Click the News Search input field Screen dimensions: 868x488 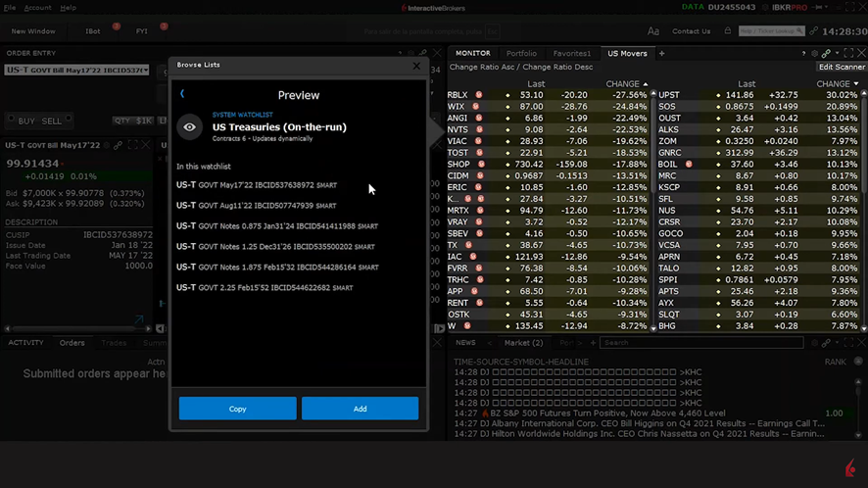700,343
